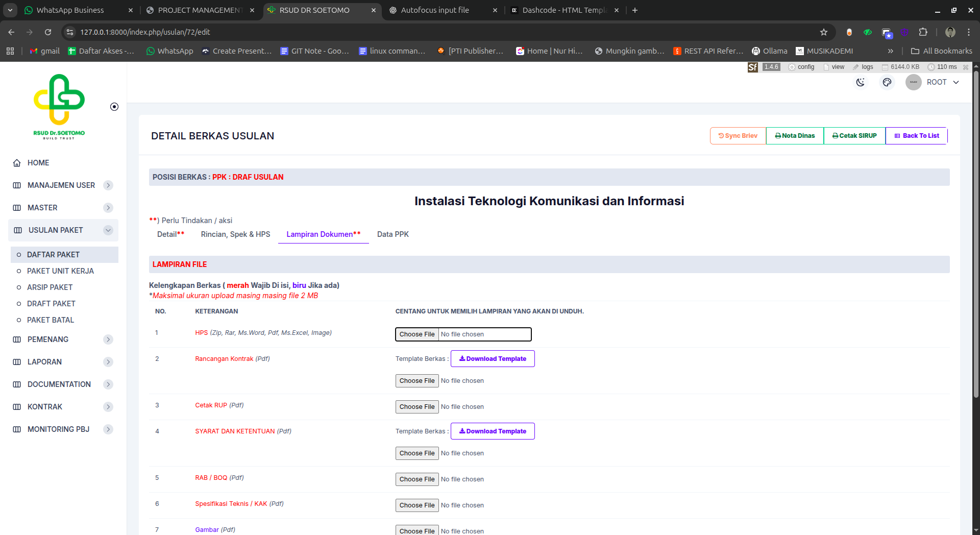Click the HOME house icon in sidebar

(x=17, y=163)
